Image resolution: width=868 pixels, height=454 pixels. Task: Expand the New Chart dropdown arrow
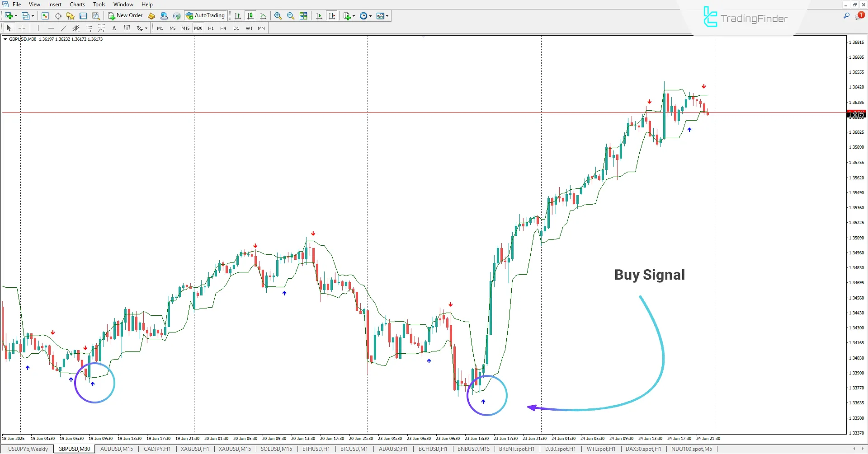point(16,16)
